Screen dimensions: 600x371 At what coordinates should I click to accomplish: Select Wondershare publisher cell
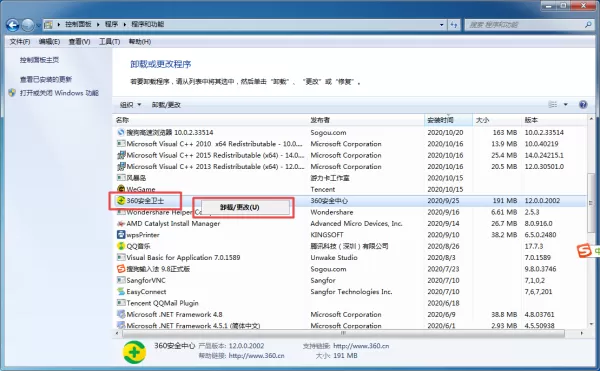pyautogui.click(x=332, y=212)
